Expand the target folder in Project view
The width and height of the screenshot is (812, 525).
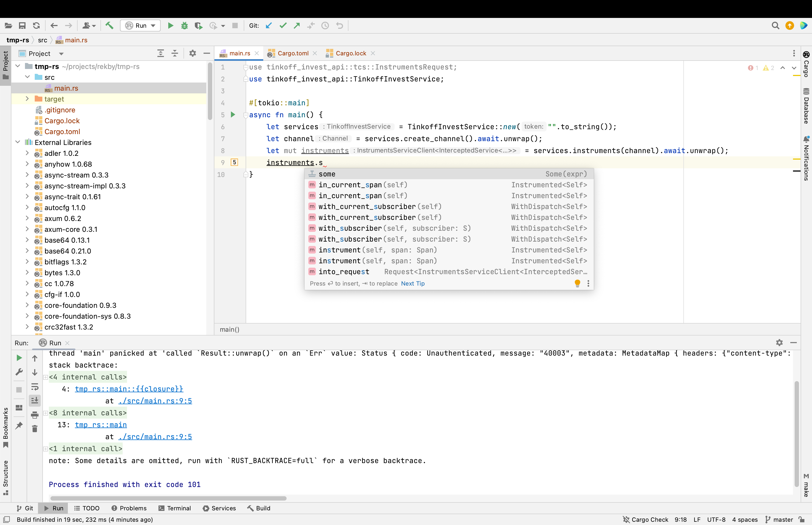[27, 99]
